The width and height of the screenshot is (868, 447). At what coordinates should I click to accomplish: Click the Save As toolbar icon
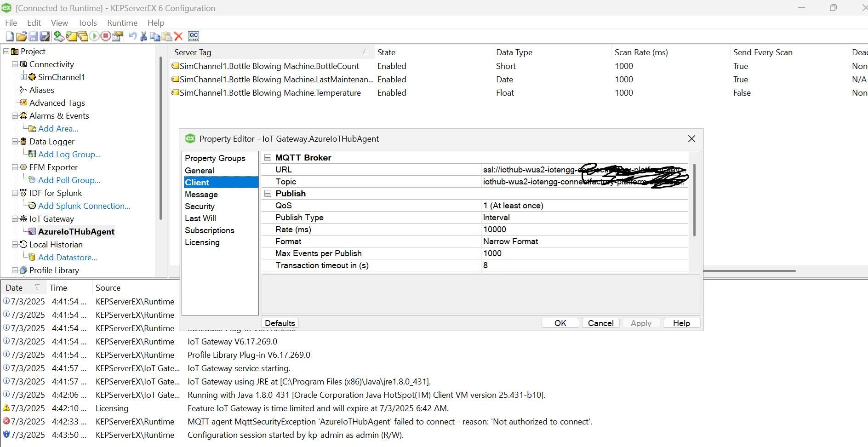click(45, 36)
